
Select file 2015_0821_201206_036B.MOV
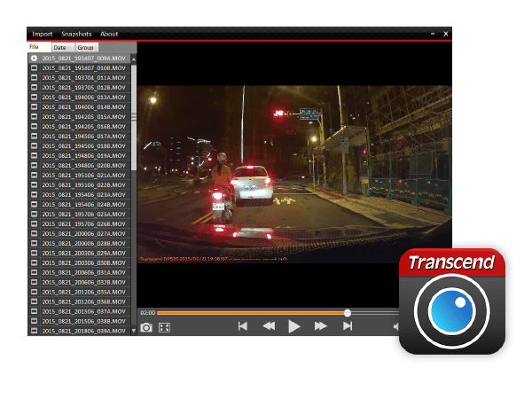(80, 301)
